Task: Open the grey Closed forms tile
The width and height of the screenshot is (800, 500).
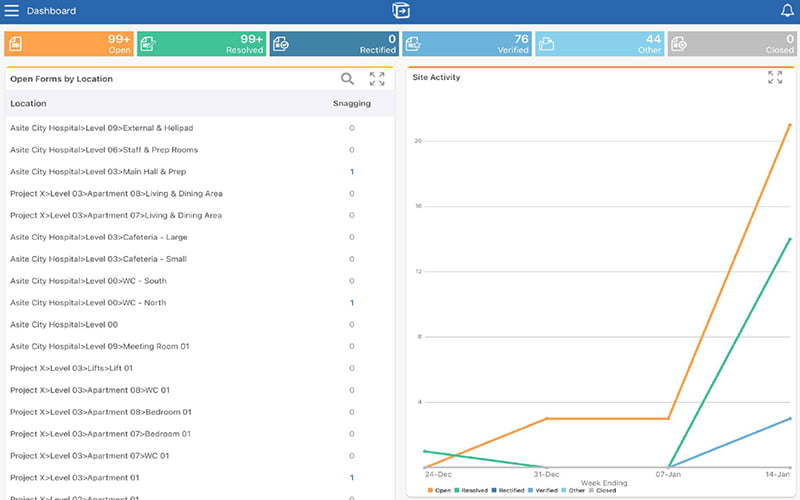Action: click(x=732, y=44)
